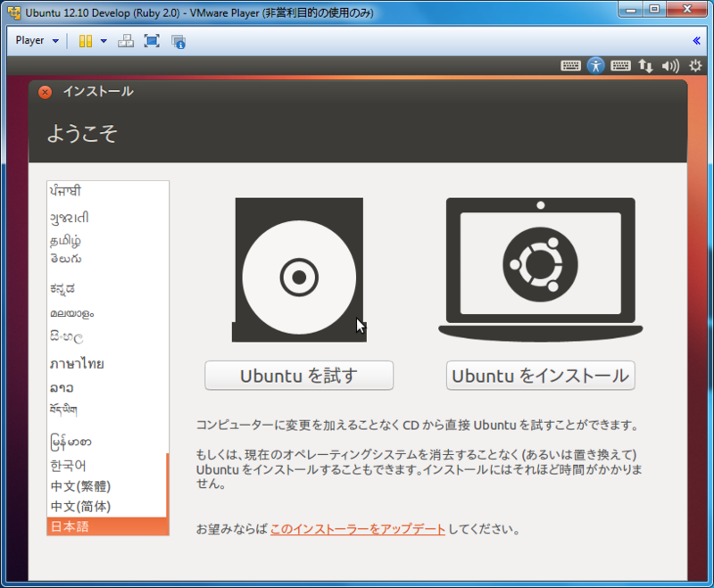Select മലയാളം Malayalam language
This screenshot has height=588, width=714.
(106, 313)
